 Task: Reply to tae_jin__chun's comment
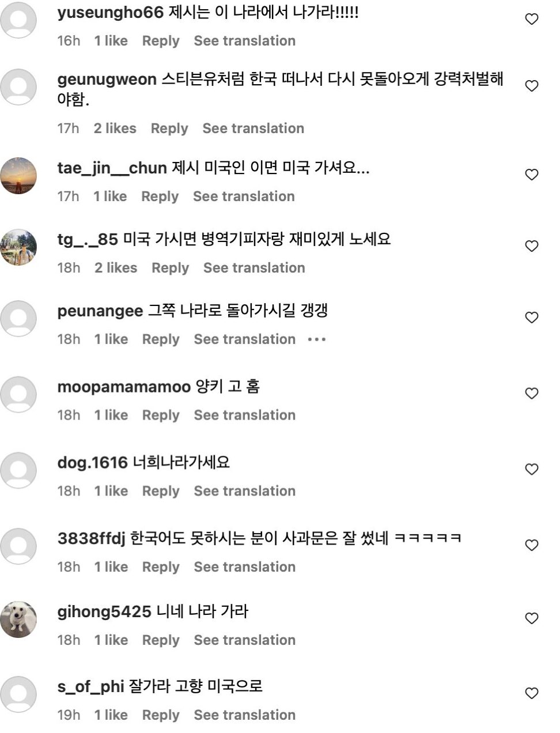tap(160, 197)
